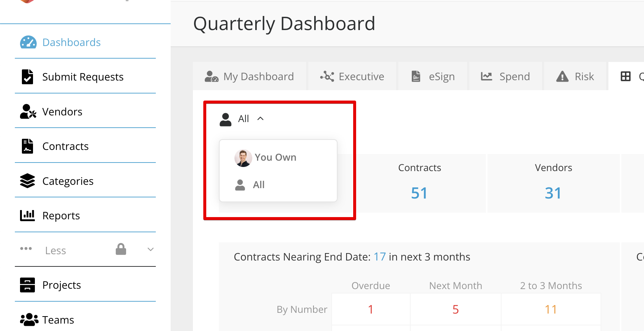
Task: Open the Projects sidebar entry
Action: [x=62, y=285]
